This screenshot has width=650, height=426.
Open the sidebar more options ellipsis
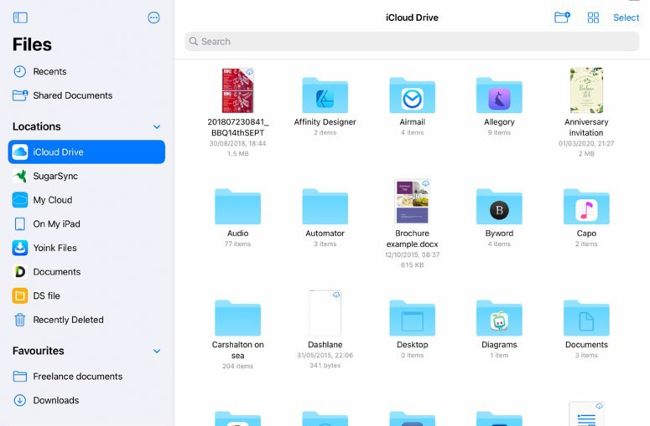[153, 17]
